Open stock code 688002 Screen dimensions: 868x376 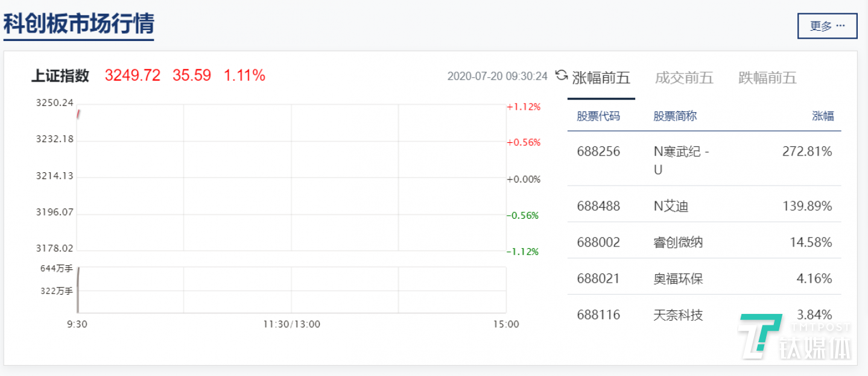pyautogui.click(x=598, y=242)
